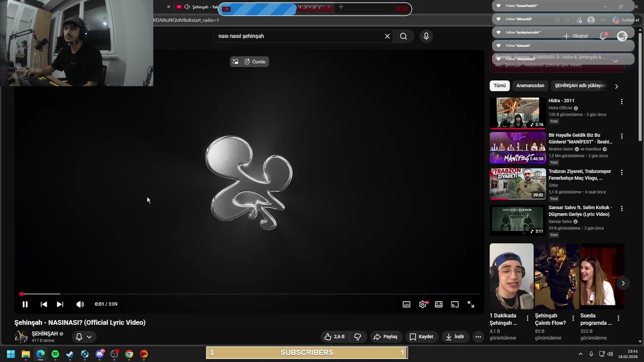Go to previous video in player
This screenshot has height=362, width=644.
(x=44, y=304)
